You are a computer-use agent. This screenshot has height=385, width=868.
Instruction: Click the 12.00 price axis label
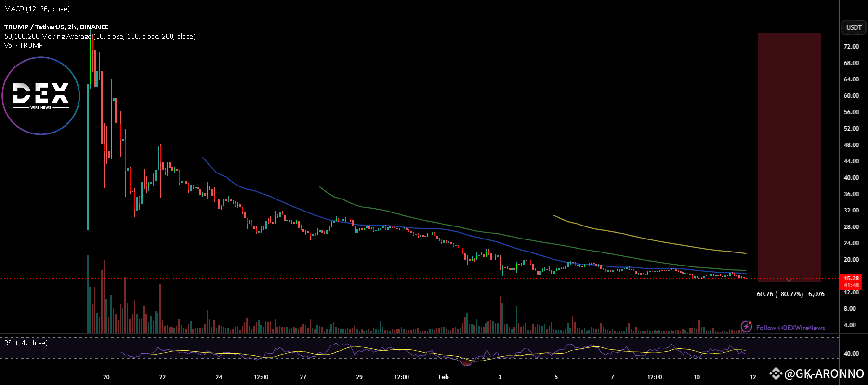click(851, 292)
